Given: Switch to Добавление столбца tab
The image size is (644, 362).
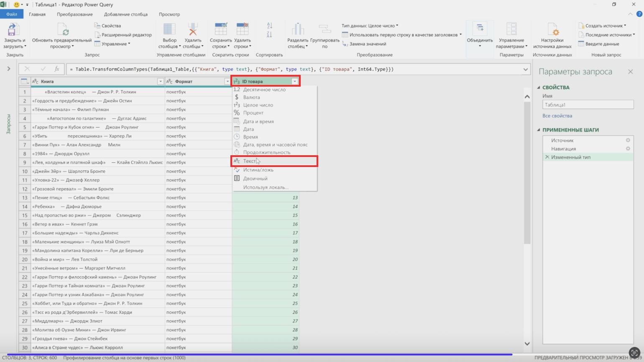Looking at the screenshot, I should pos(125,14).
